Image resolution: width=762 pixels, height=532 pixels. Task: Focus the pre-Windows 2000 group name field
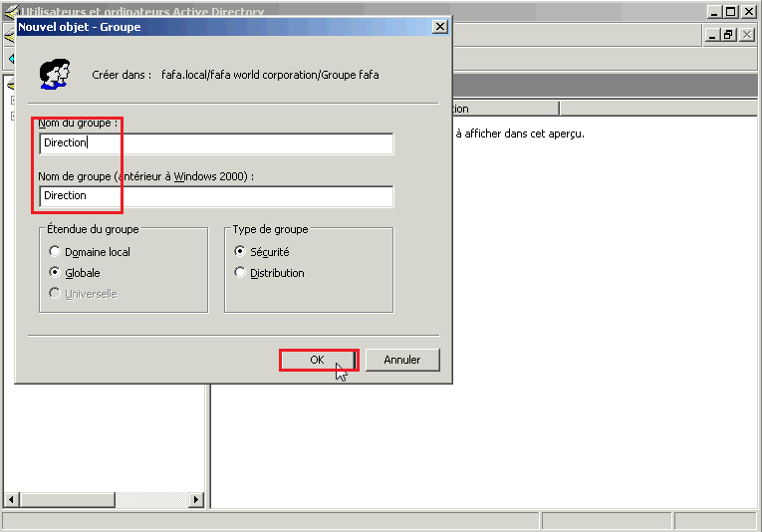coord(216,196)
